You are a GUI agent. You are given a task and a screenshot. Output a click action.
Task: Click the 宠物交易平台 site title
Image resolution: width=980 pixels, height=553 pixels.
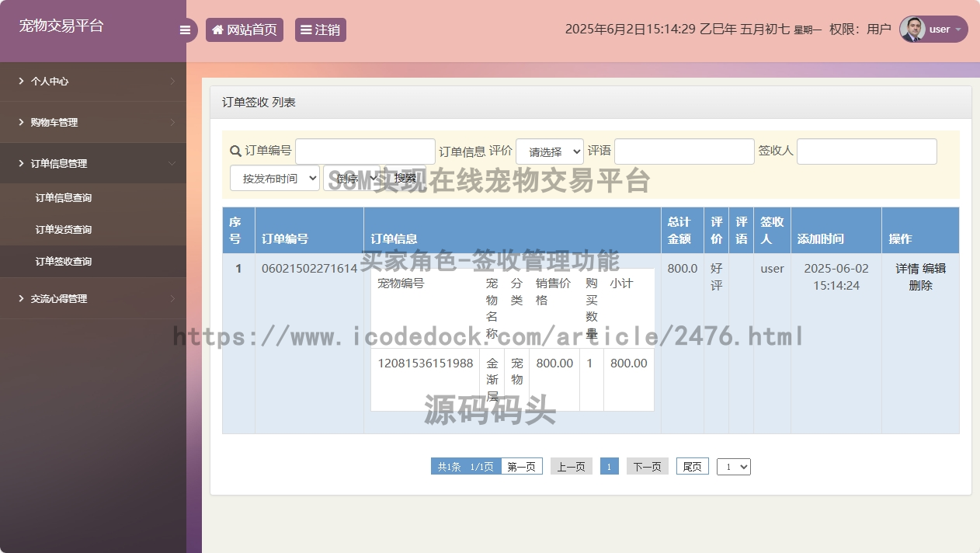(61, 26)
